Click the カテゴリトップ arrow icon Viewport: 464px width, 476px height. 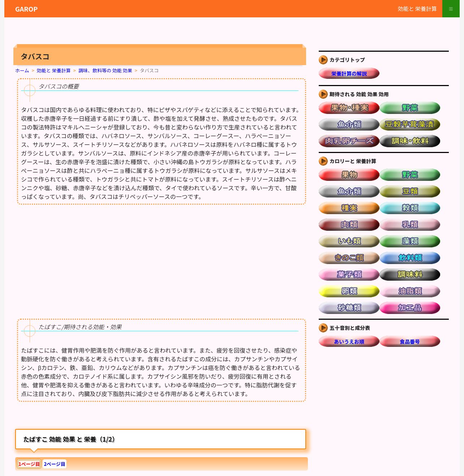[x=323, y=60]
